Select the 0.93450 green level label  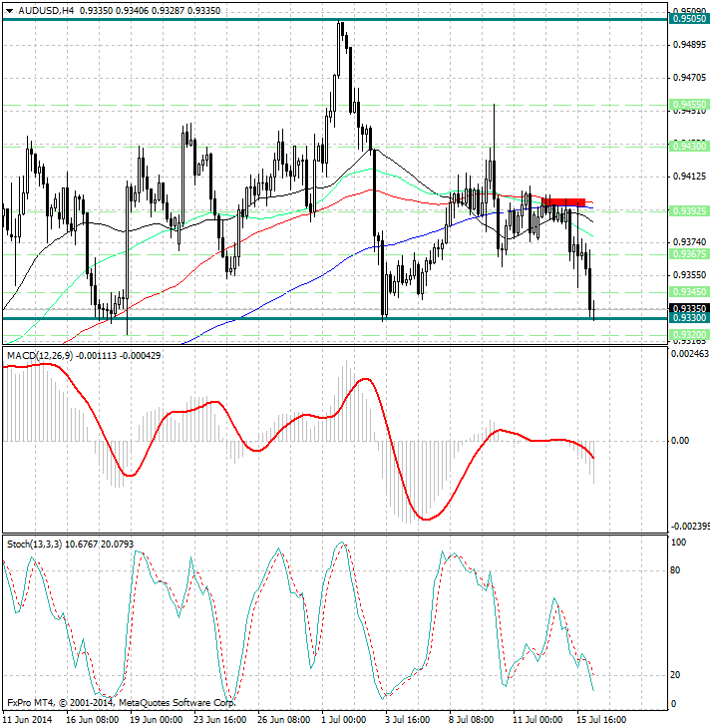click(689, 292)
